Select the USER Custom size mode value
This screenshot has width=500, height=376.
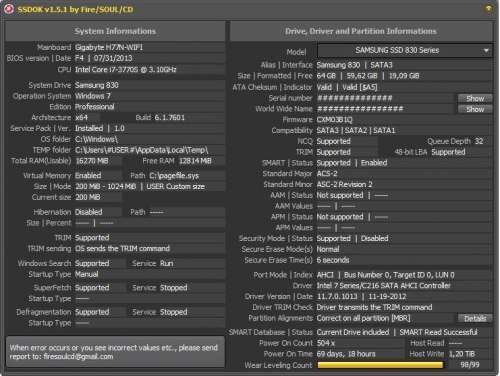pos(175,187)
